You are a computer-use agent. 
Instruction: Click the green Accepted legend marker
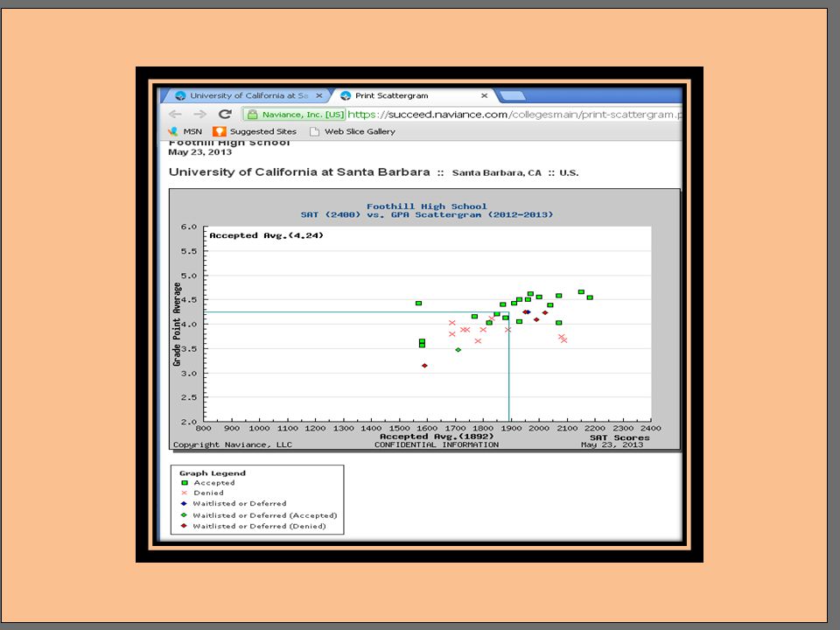coord(185,483)
